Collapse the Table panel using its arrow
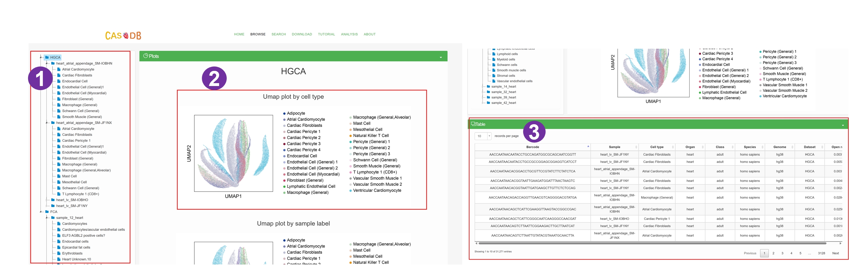Viewport: 868px width, 275px height. [842, 125]
